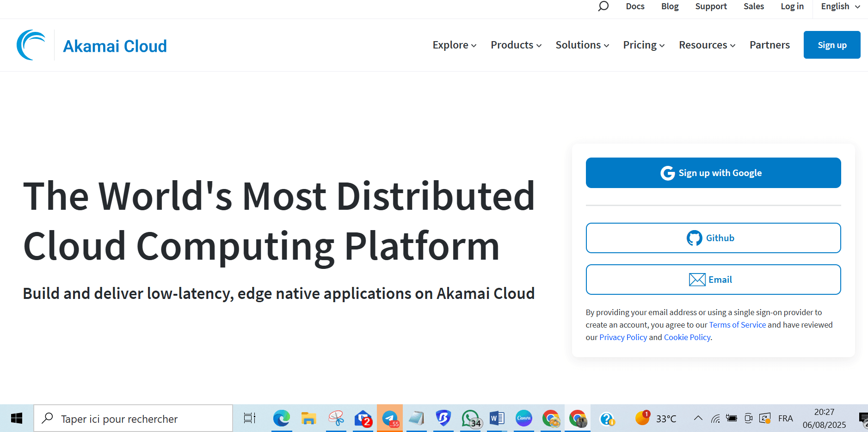
Task: Sign up using Email
Action: click(x=713, y=280)
